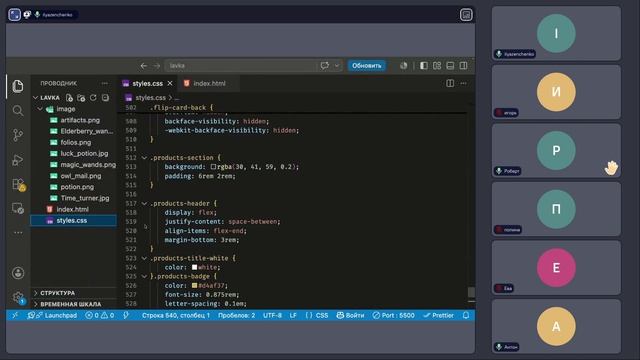640x360 pixels.
Task: Toggle the bottom panel visibility
Action: click(450, 65)
